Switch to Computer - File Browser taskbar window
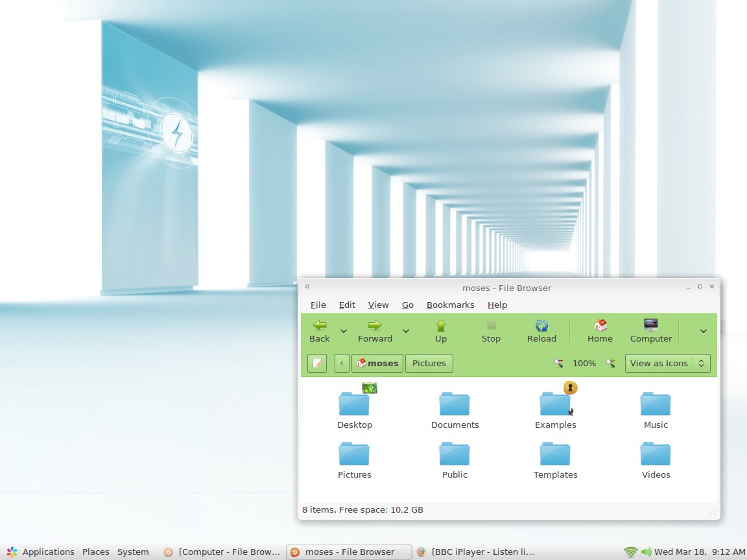Viewport: 747px width, 560px height. [222, 552]
